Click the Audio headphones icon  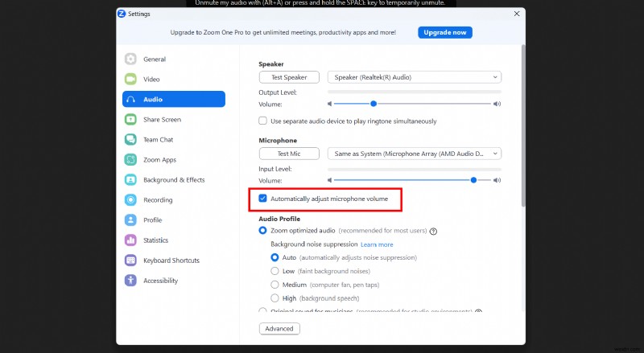[x=130, y=100]
